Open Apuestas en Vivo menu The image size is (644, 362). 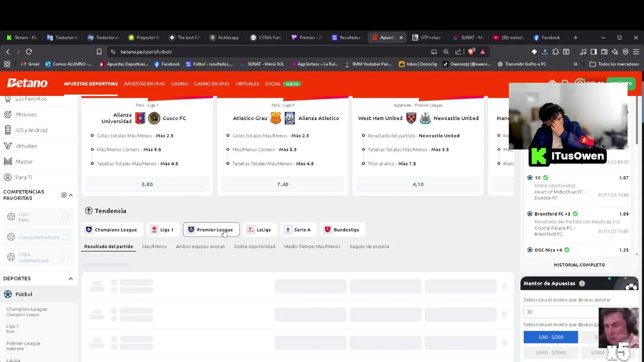[144, 84]
